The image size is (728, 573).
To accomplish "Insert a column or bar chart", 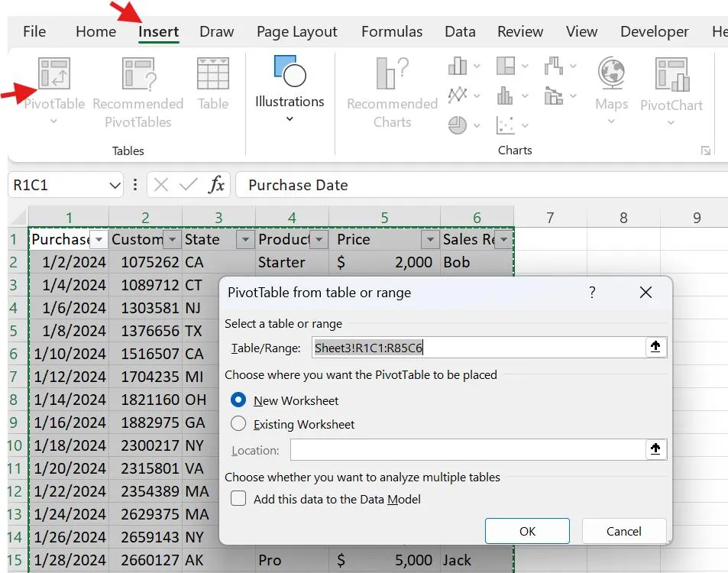I will pyautogui.click(x=458, y=66).
